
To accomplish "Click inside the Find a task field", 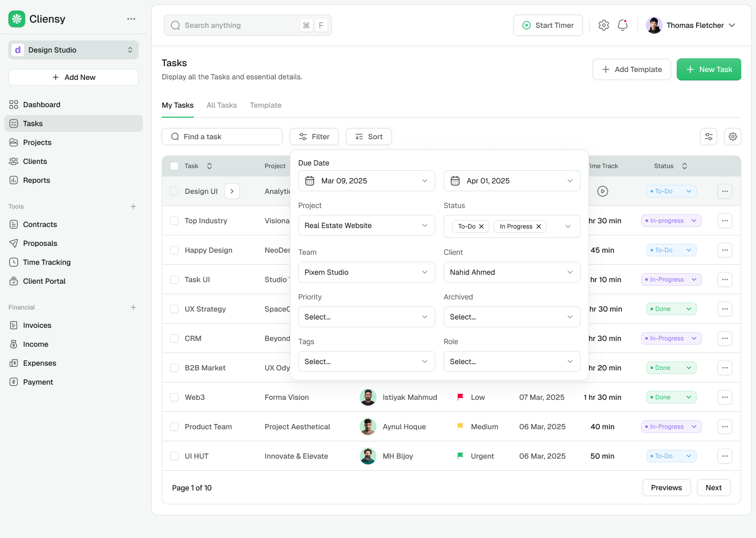I will coord(222,136).
